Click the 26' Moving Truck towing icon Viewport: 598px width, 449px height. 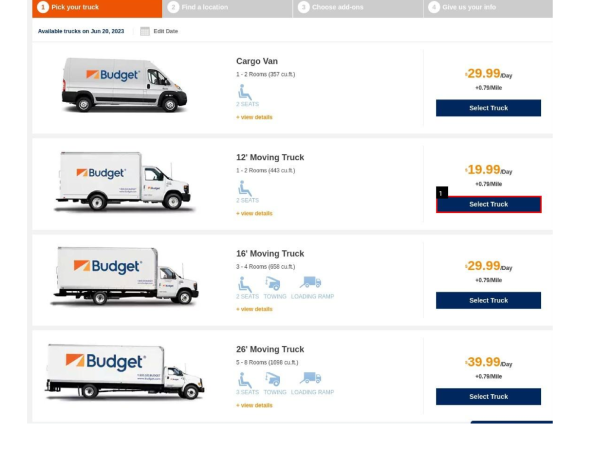[273, 380]
